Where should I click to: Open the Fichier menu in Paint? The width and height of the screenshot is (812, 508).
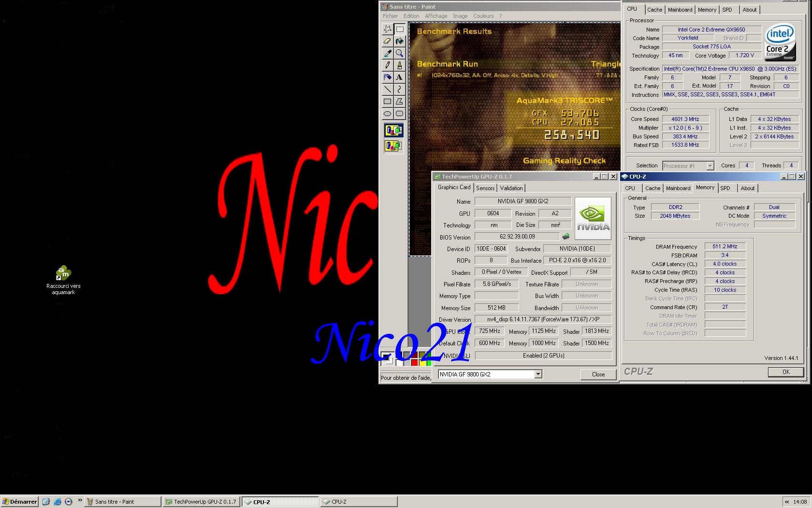[391, 16]
